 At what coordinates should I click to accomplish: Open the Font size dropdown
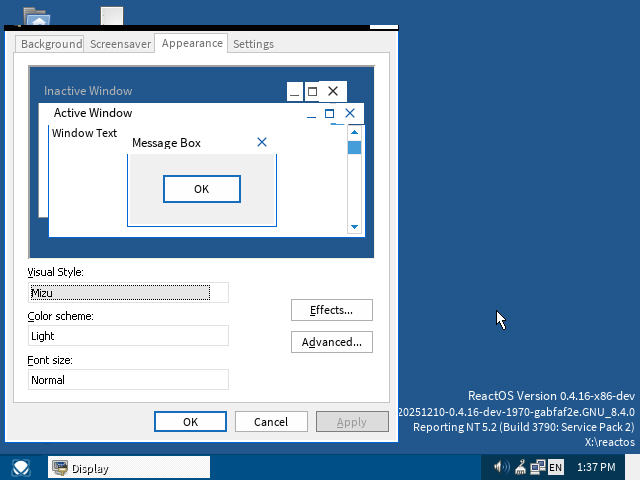129,380
